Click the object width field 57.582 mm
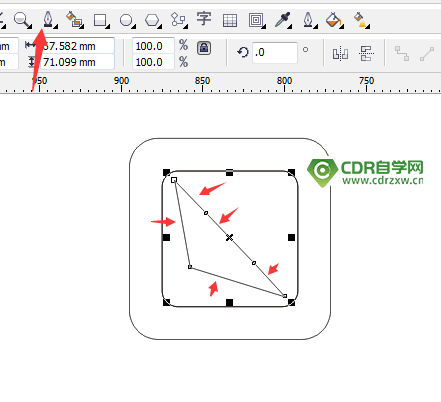This screenshot has width=441, height=402. point(77,46)
